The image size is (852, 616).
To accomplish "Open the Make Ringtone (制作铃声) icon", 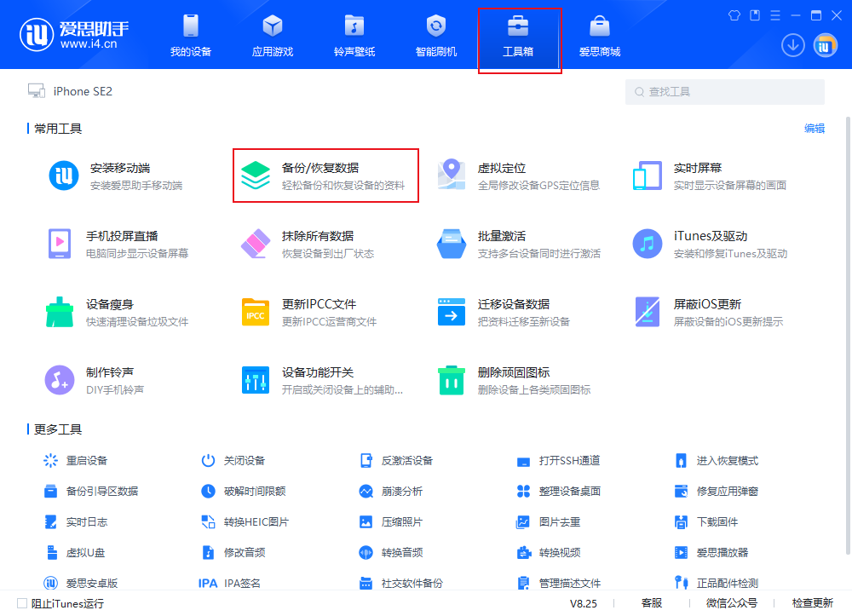I will click(x=59, y=380).
